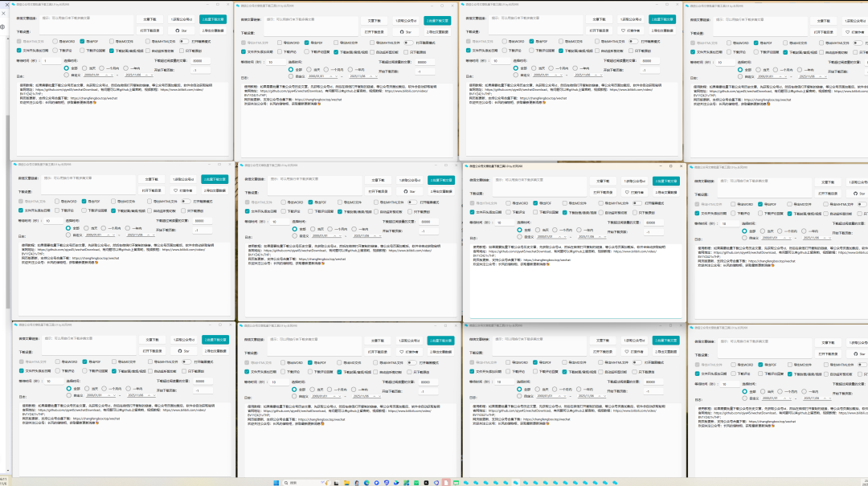Viewport: 868px width, 486px height.
Task: Click GitHub Star icon in middle-row second window
Action: pyautogui.click(x=406, y=191)
